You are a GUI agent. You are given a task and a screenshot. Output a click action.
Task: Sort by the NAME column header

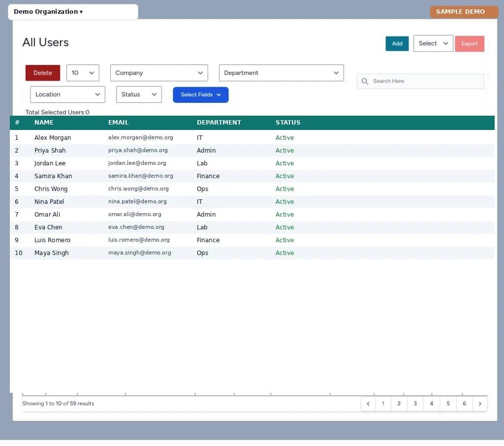(x=44, y=123)
